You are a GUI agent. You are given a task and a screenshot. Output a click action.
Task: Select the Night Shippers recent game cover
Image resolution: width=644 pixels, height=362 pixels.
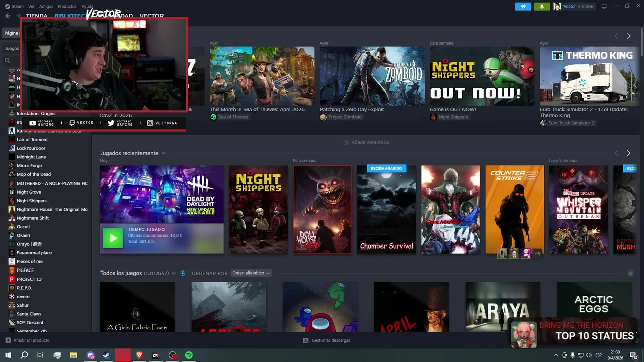258,210
